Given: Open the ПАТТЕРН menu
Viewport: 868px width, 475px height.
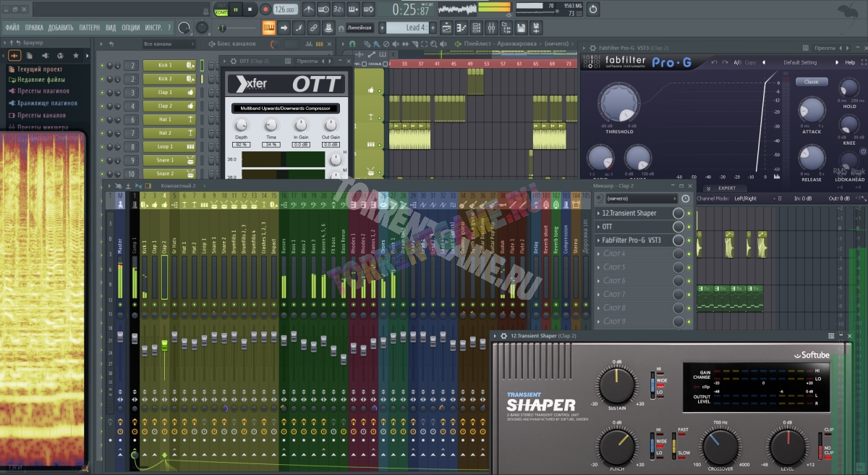Looking at the screenshot, I should pyautogui.click(x=89, y=28).
